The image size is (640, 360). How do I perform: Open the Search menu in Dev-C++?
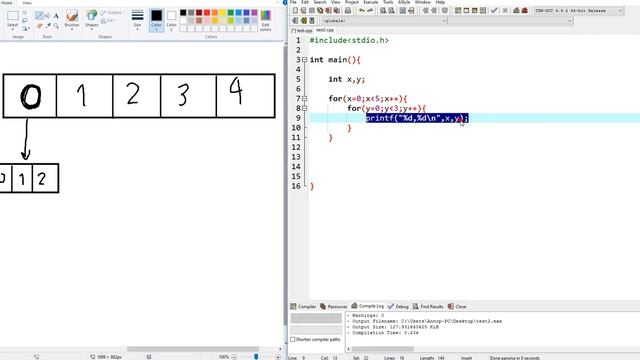[x=320, y=2]
